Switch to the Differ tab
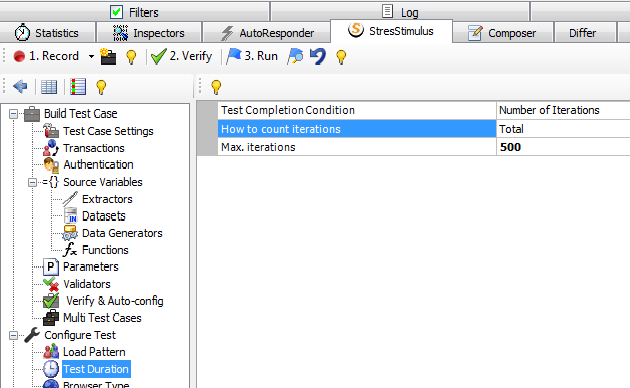This screenshot has width=630, height=388. 585,33
